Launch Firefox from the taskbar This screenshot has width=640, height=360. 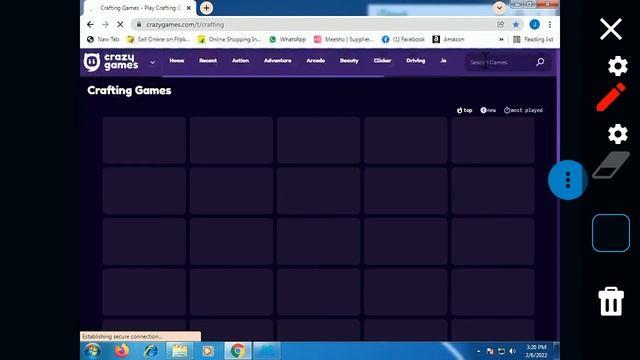(x=121, y=351)
